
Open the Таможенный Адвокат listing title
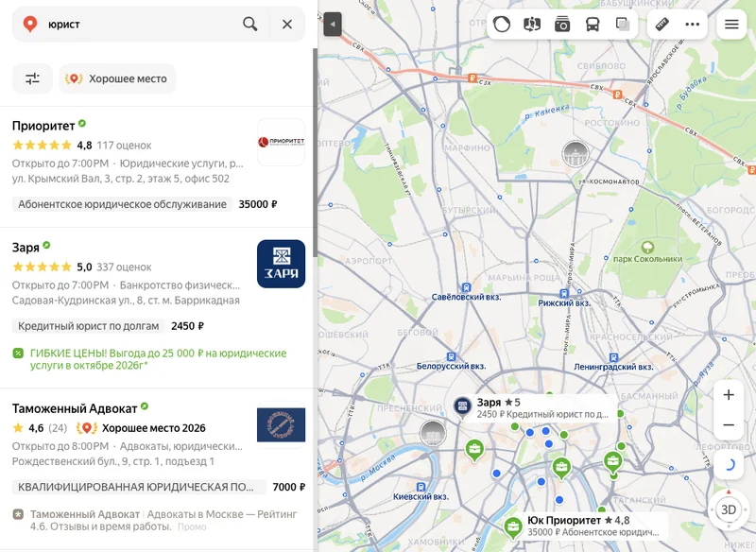75,409
